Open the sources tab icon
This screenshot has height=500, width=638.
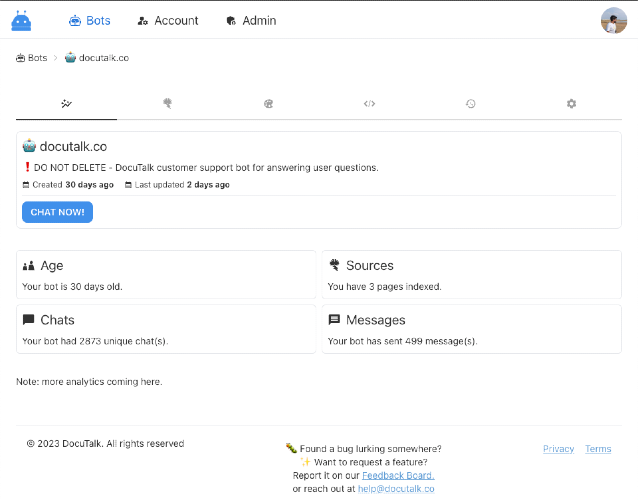[x=167, y=103]
